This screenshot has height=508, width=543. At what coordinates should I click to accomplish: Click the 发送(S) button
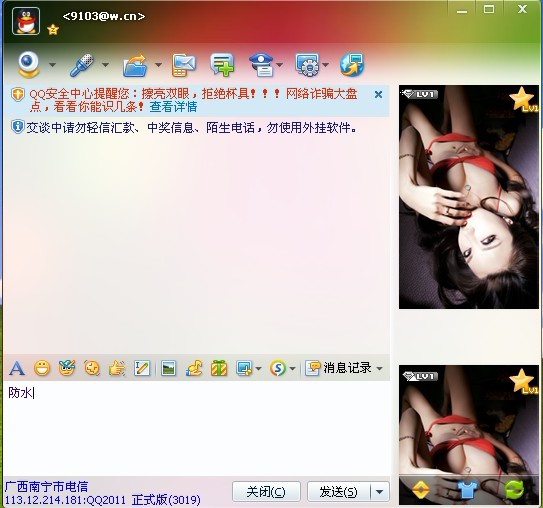click(x=338, y=491)
